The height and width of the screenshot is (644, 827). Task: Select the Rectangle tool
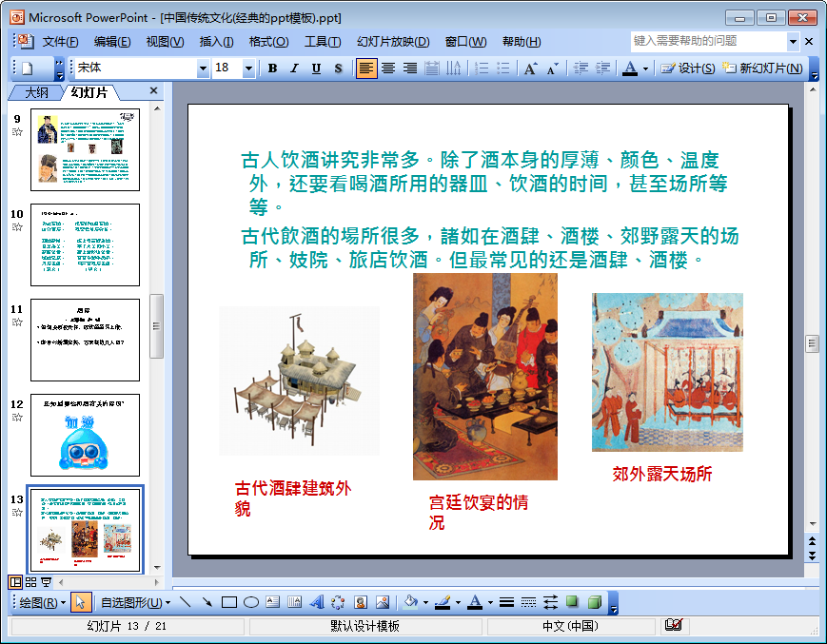click(229, 602)
